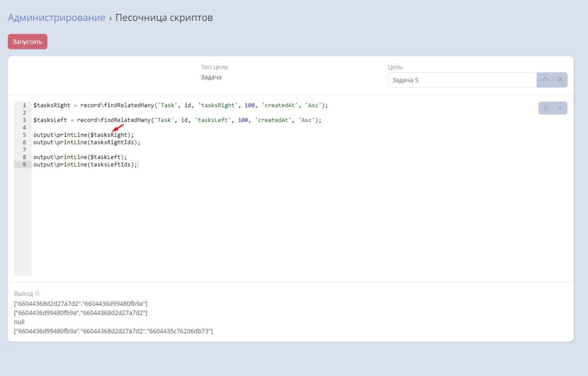Click the plus icon in the editor toolbar
The width and height of the screenshot is (588, 376).
[x=560, y=108]
